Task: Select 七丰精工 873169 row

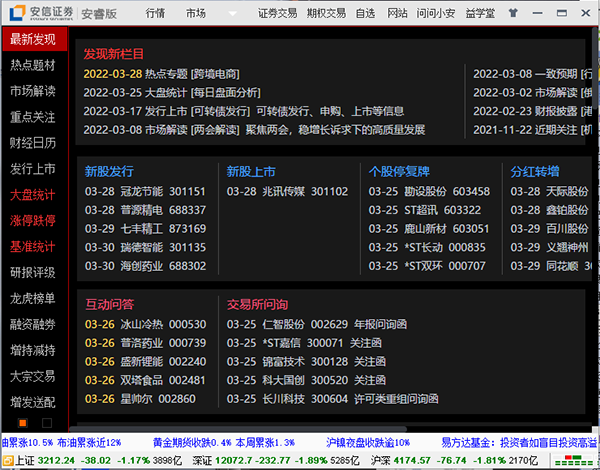Action: point(145,229)
